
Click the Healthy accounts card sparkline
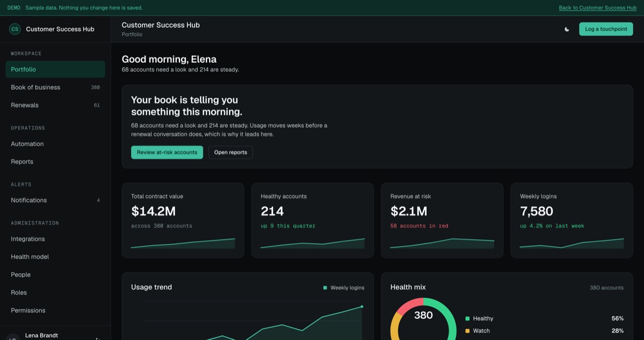pyautogui.click(x=313, y=243)
